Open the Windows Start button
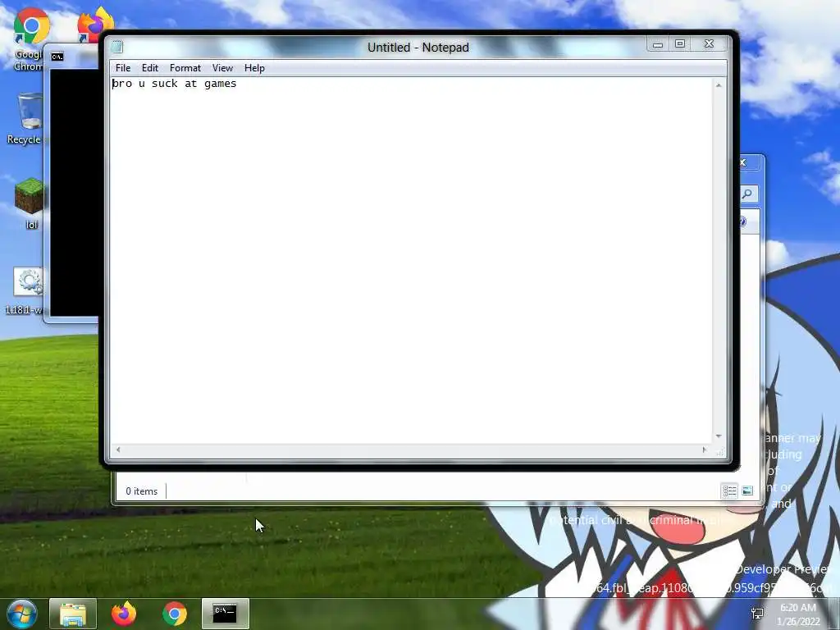Image resolution: width=840 pixels, height=630 pixels. tap(22, 614)
